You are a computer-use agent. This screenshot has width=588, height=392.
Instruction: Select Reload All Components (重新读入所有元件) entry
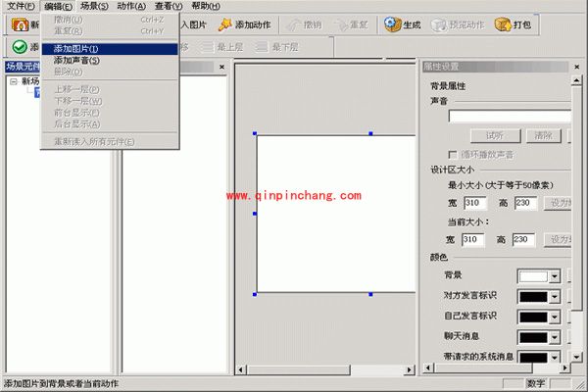(x=110, y=141)
